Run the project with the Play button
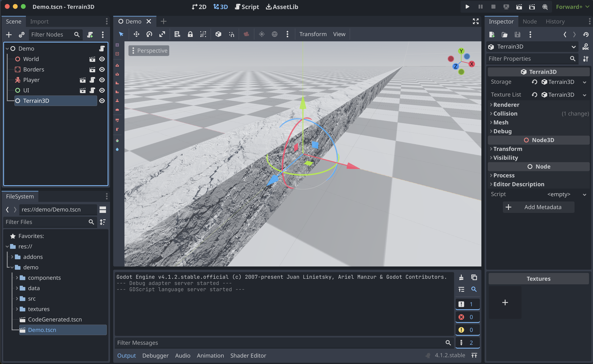Screen dimensions: 593x364 point(467,6)
